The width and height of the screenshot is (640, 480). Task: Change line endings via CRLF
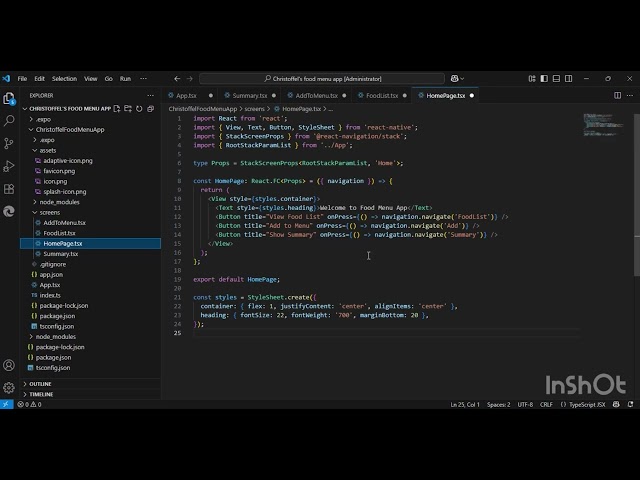(546, 404)
